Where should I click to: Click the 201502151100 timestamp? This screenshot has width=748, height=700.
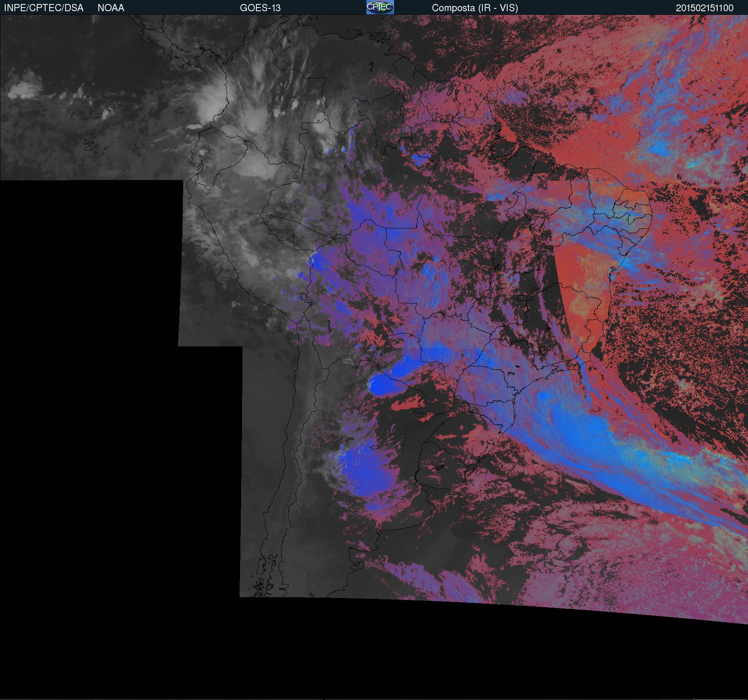point(704,8)
